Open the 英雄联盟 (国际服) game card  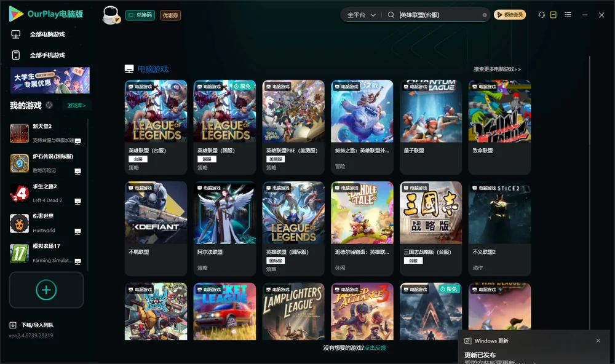click(x=293, y=229)
